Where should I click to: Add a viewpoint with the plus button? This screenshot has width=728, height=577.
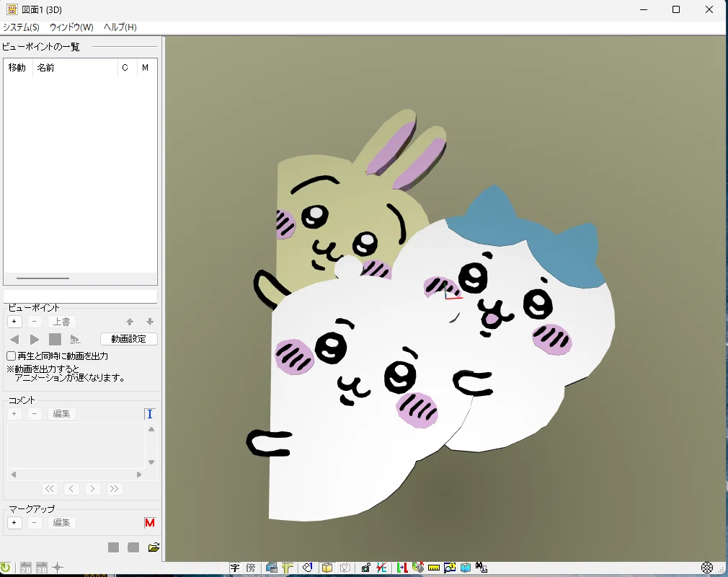(x=14, y=322)
